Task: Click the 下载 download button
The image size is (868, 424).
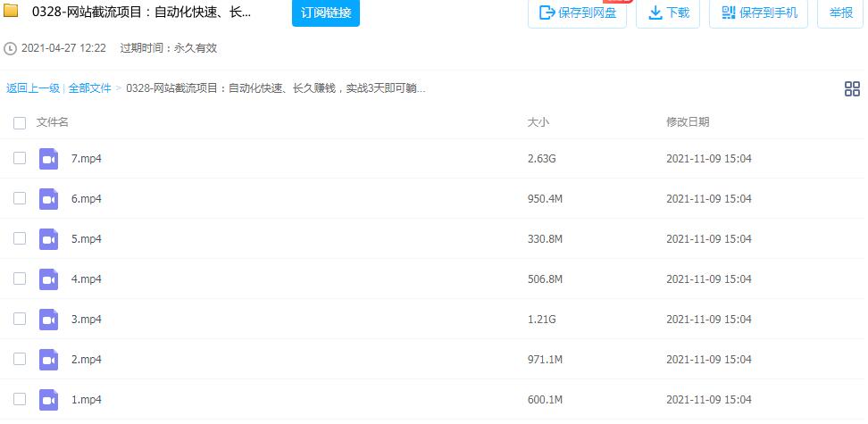Action: pyautogui.click(x=668, y=13)
